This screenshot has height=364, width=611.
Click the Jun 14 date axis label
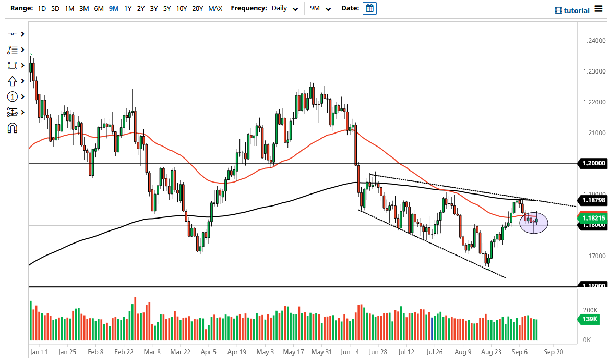tap(350, 352)
